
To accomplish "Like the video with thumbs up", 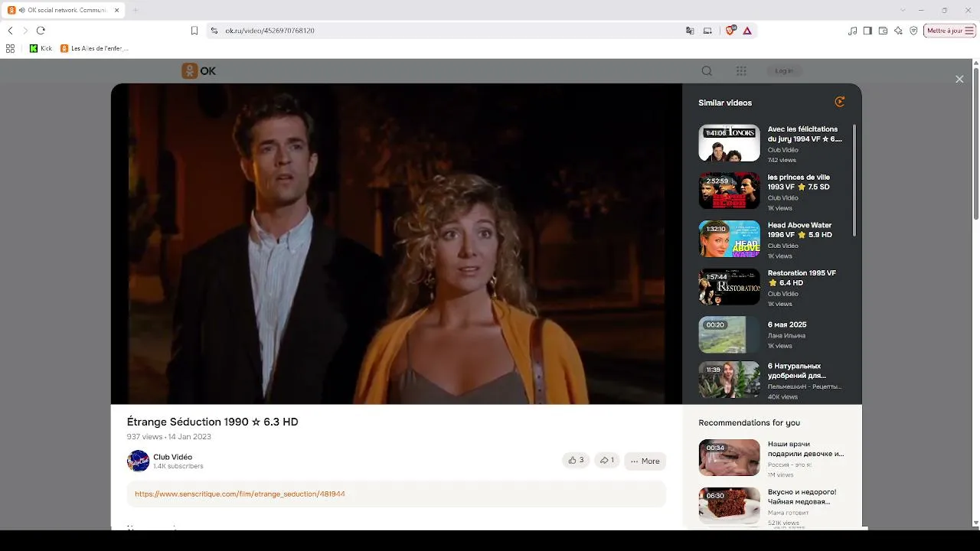I will (x=576, y=460).
